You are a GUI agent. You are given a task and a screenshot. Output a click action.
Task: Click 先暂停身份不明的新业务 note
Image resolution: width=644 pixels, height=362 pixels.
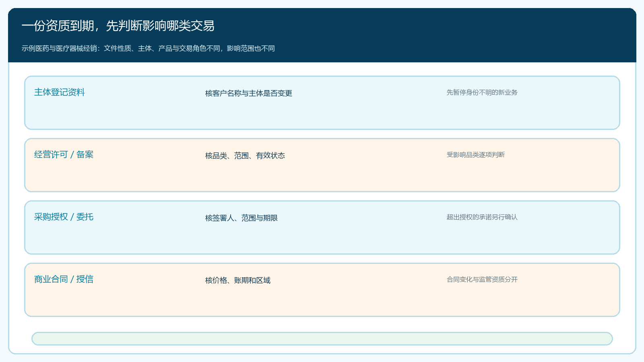tap(482, 92)
